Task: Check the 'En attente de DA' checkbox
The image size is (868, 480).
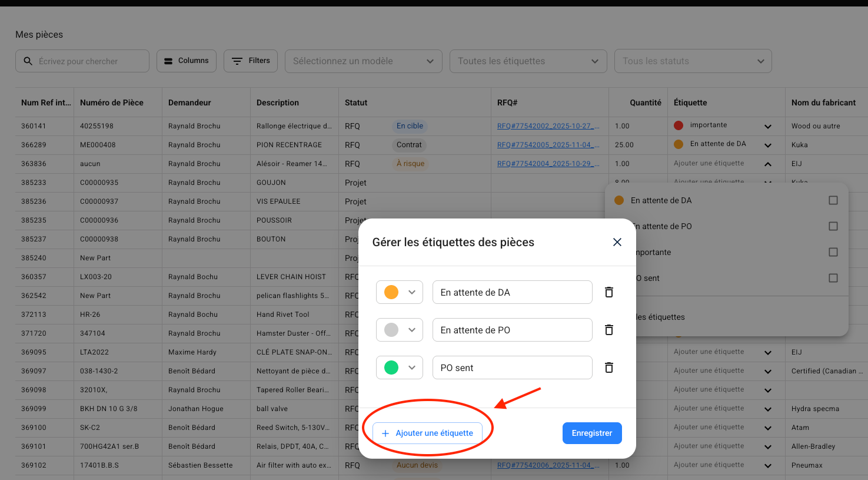Action: 833,200
